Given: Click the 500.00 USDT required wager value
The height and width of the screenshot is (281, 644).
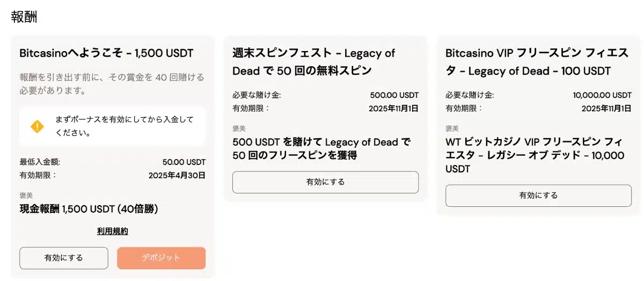Looking at the screenshot, I should tap(394, 95).
